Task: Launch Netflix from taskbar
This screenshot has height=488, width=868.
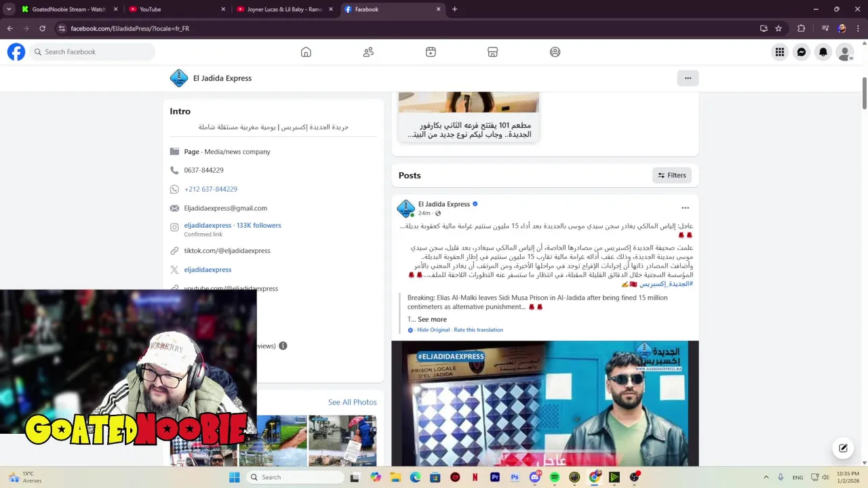Action: [475, 477]
